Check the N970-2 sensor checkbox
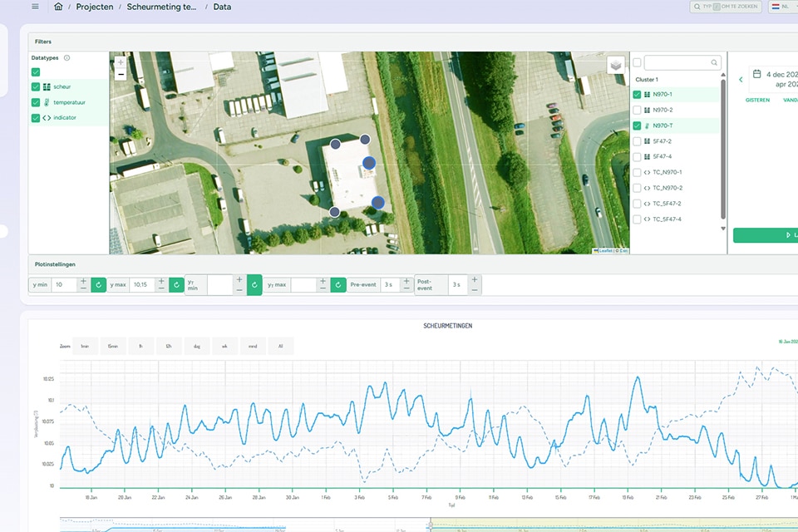The image size is (798, 532). [x=637, y=110]
